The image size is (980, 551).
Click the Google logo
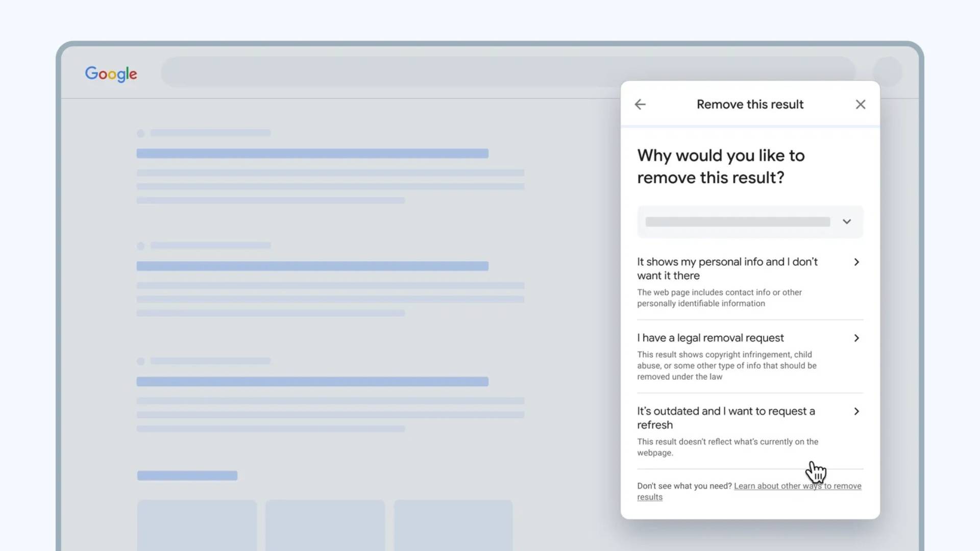tap(111, 73)
